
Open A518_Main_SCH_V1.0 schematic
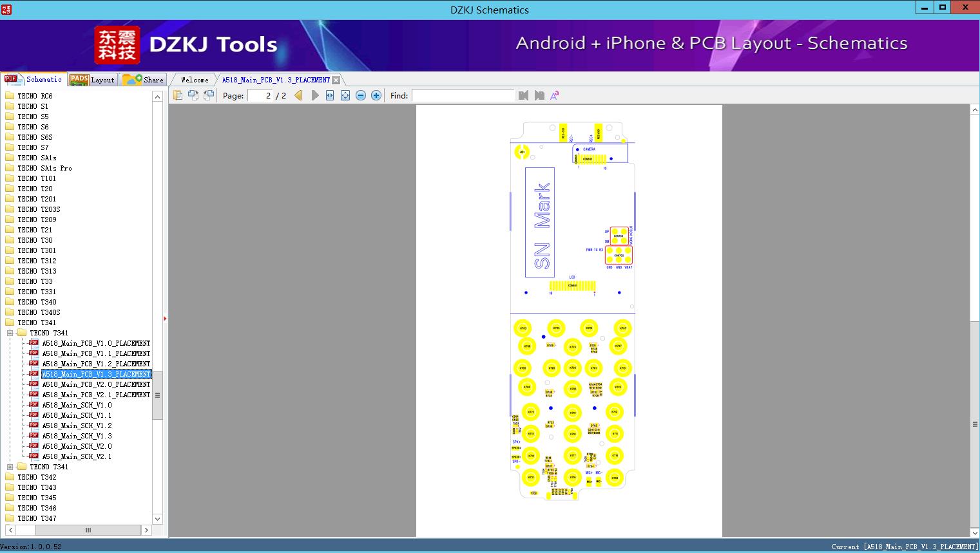pyautogui.click(x=77, y=405)
